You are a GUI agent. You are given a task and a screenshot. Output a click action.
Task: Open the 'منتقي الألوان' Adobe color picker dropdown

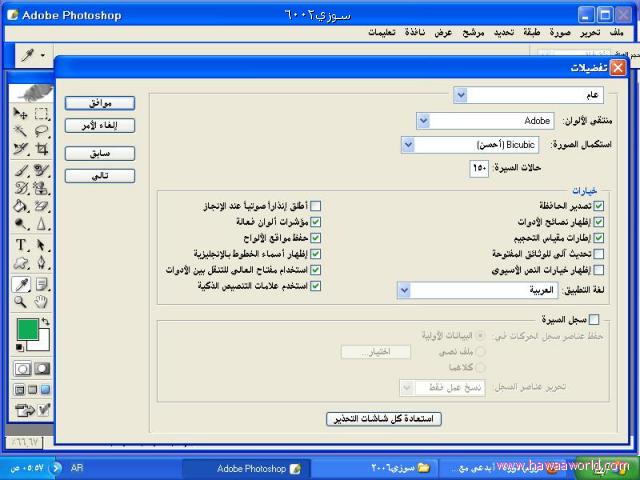click(423, 121)
